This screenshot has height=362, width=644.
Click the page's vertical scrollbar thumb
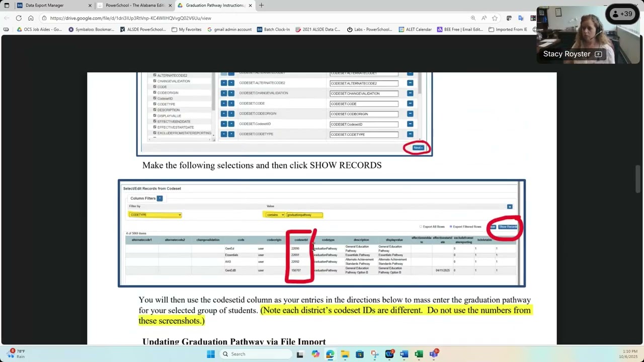pyautogui.click(x=638, y=178)
